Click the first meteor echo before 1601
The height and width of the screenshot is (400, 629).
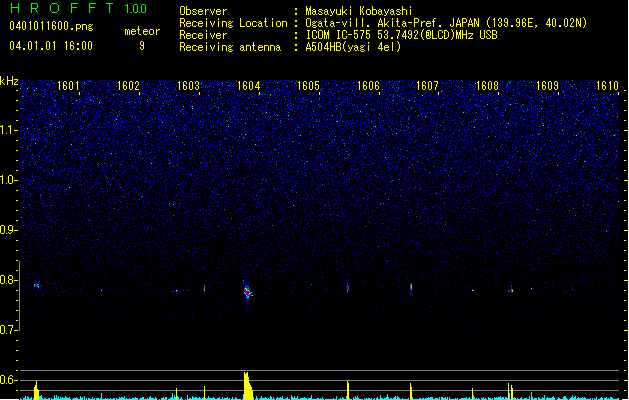(x=37, y=286)
